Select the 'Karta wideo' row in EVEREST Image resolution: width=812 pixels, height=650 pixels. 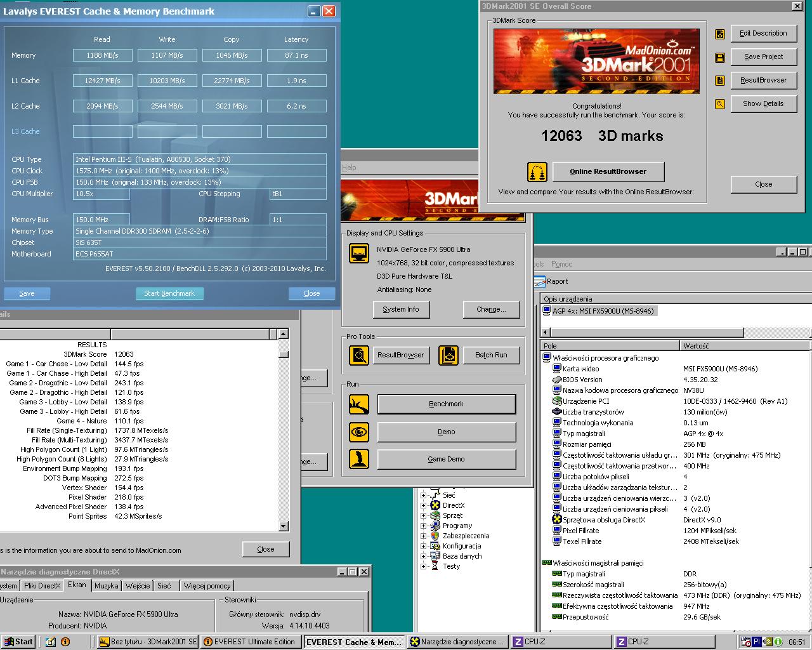[676, 369]
